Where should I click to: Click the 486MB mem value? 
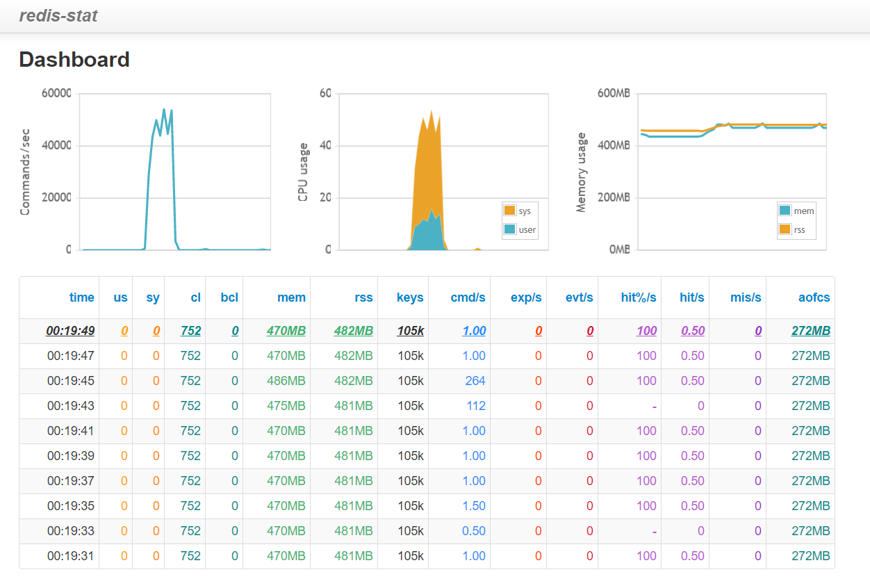(x=286, y=381)
